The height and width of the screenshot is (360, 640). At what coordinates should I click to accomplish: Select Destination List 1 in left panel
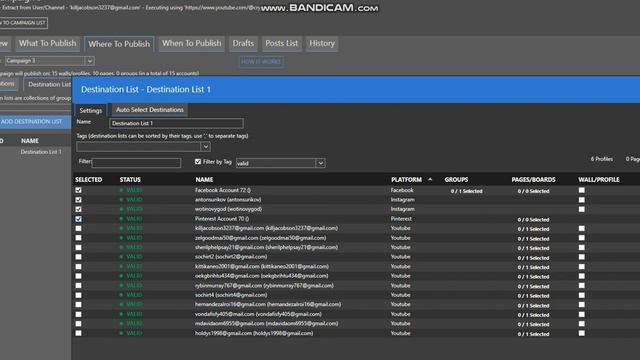pyautogui.click(x=41, y=152)
